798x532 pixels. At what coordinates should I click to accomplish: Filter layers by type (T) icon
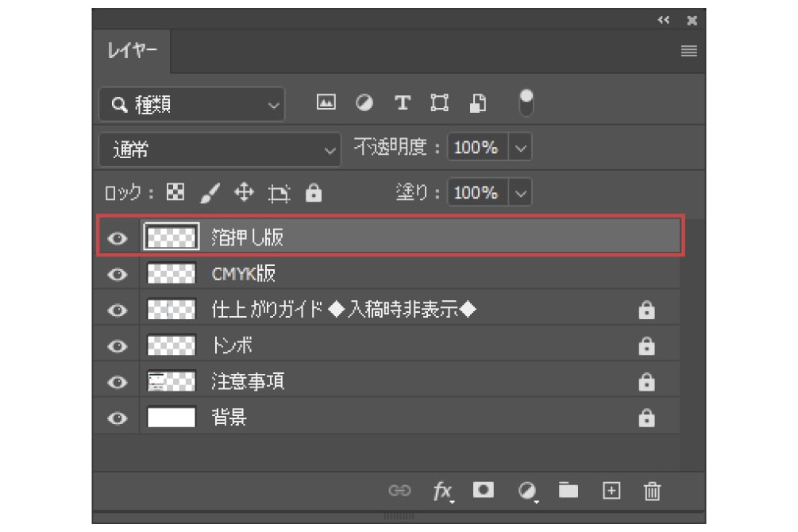[403, 102]
